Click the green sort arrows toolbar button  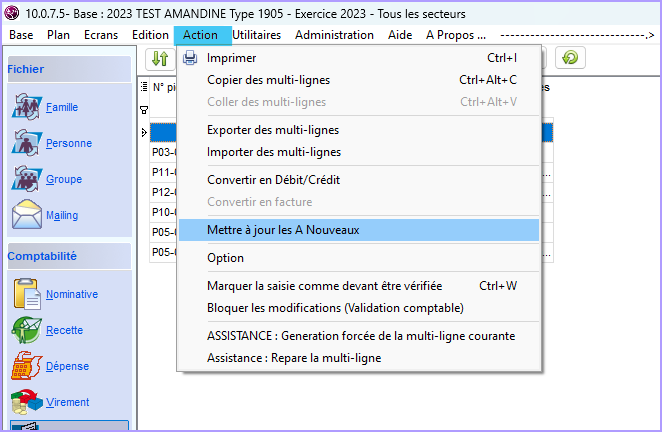159,58
